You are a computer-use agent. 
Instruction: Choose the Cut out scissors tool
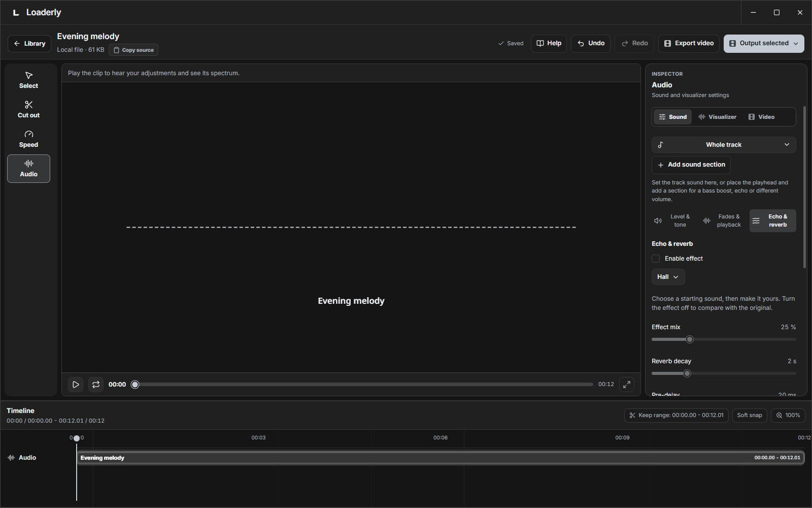click(28, 110)
